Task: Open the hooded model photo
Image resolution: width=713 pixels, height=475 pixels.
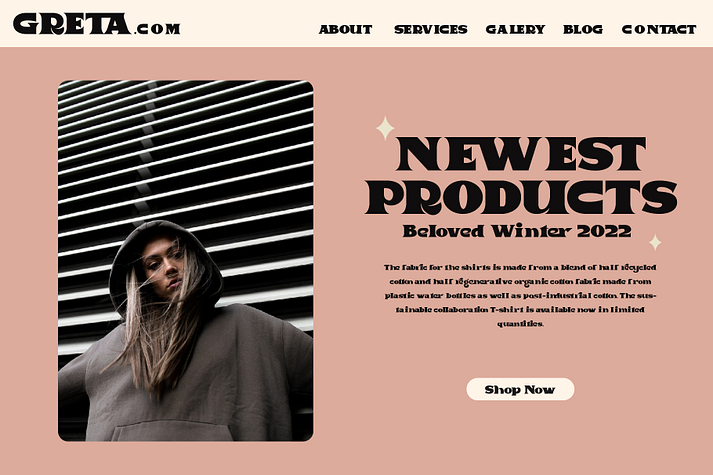Action: (x=186, y=261)
